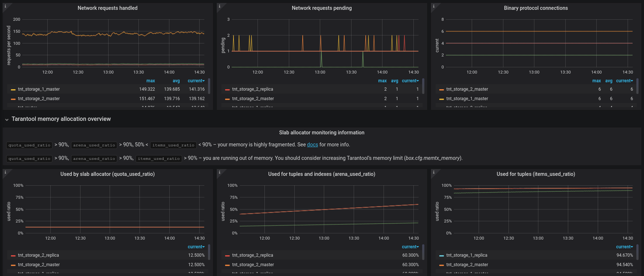
Task: Open info icon on items_used_ratio panel
Action: 433,172
